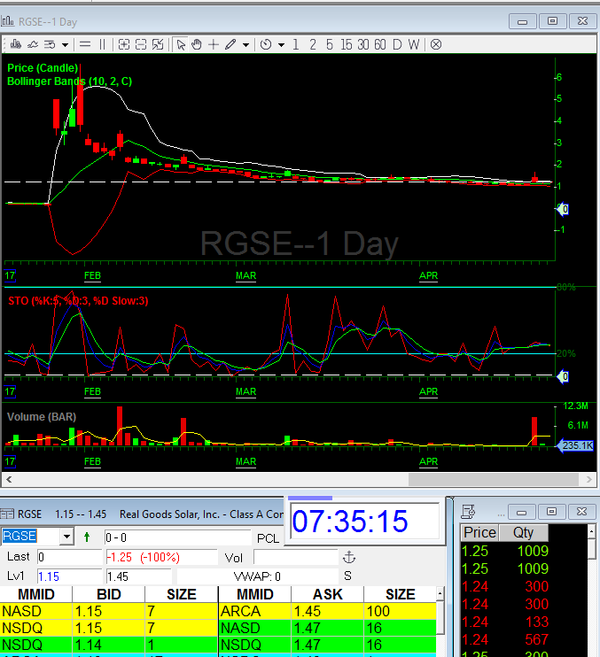The image size is (600, 657).
Task: Click the zoom out icon
Action: (x=141, y=44)
